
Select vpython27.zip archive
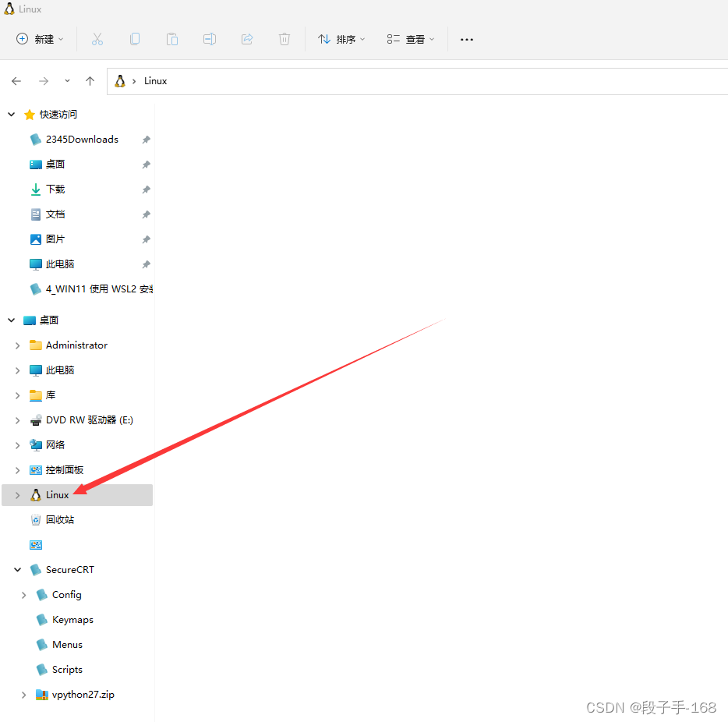[x=83, y=695]
